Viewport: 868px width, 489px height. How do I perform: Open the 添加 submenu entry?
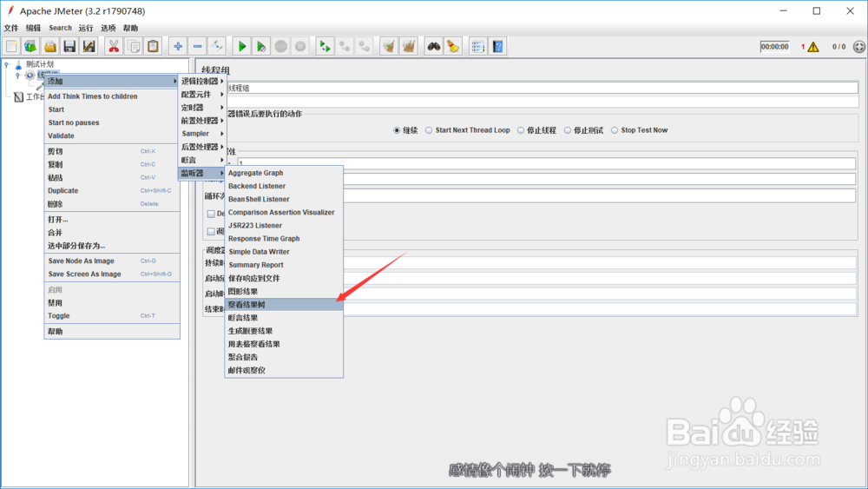[112, 81]
